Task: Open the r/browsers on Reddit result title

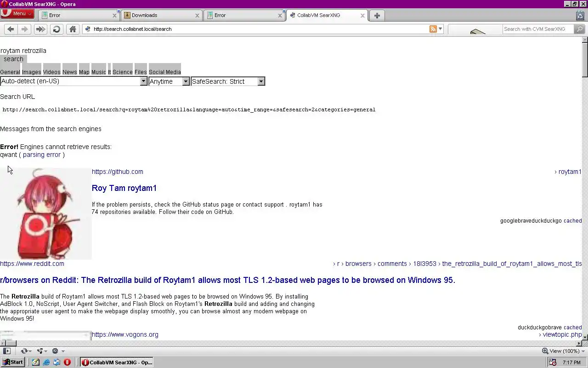Action: (228, 280)
